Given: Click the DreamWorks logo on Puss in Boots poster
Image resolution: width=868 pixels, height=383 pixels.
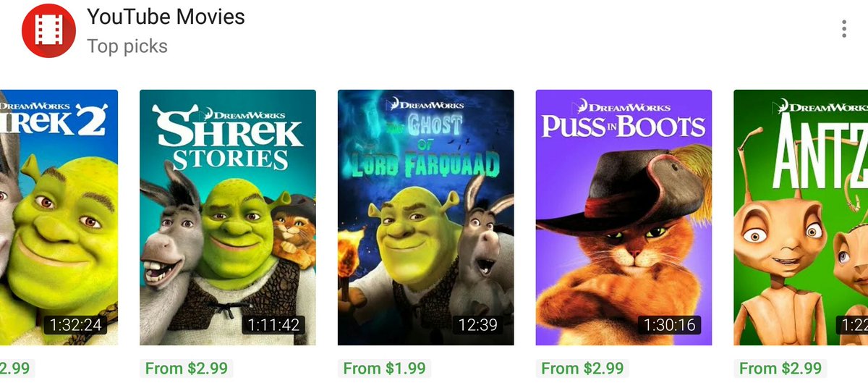Looking at the screenshot, I should click(625, 105).
